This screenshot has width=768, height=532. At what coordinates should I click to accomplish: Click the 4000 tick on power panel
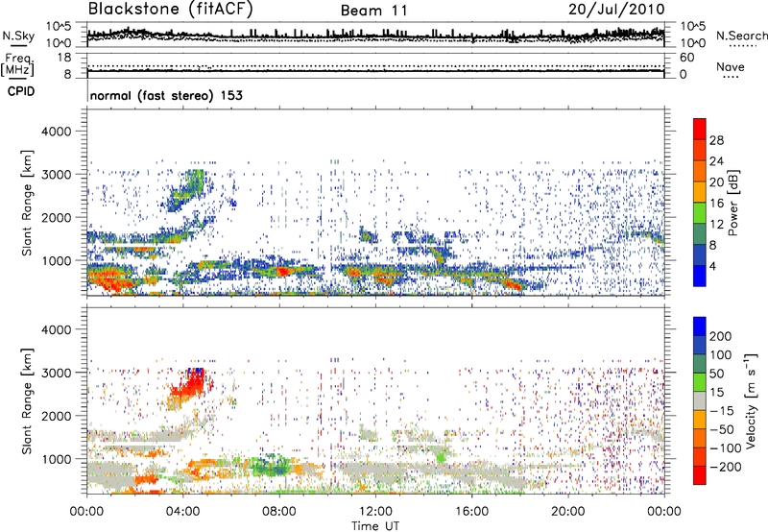56,132
